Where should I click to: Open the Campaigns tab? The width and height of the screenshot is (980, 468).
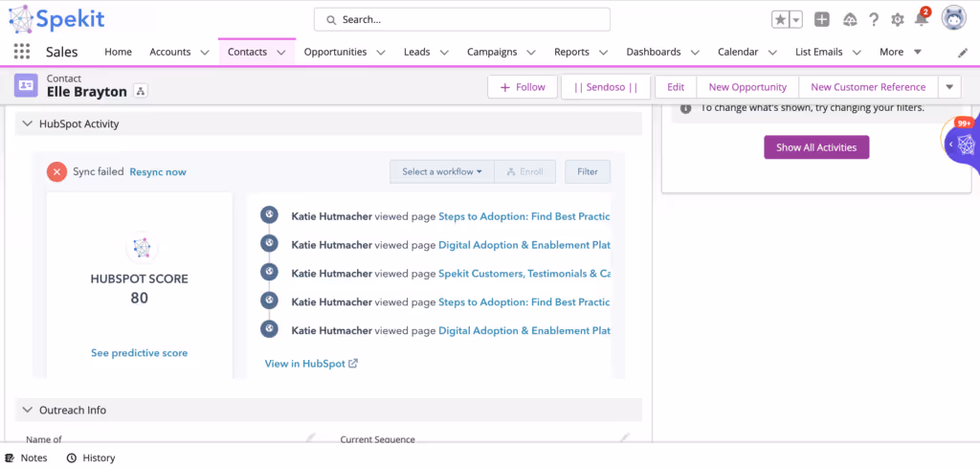492,52
